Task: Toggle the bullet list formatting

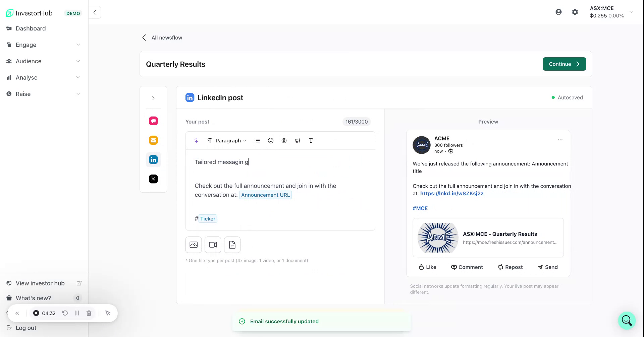Action: [x=257, y=140]
